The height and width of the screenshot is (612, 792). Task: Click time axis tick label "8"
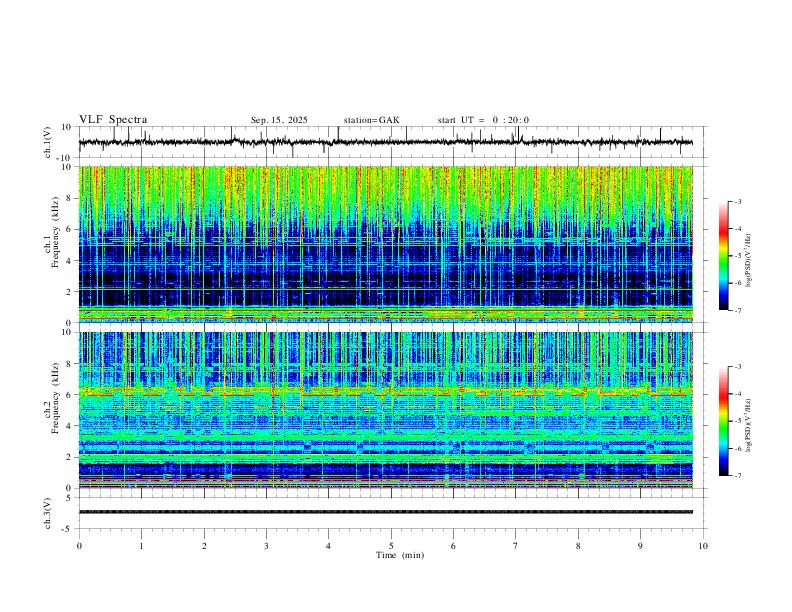[x=578, y=546]
